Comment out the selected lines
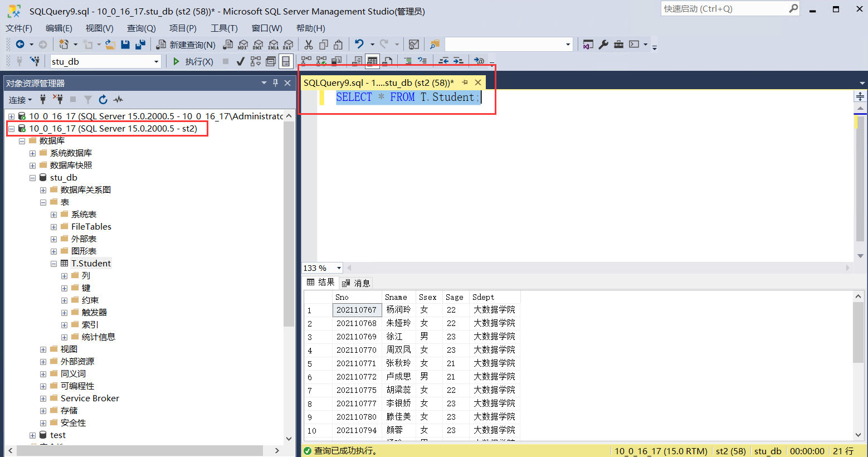This screenshot has width=868, height=457. pos(408,61)
